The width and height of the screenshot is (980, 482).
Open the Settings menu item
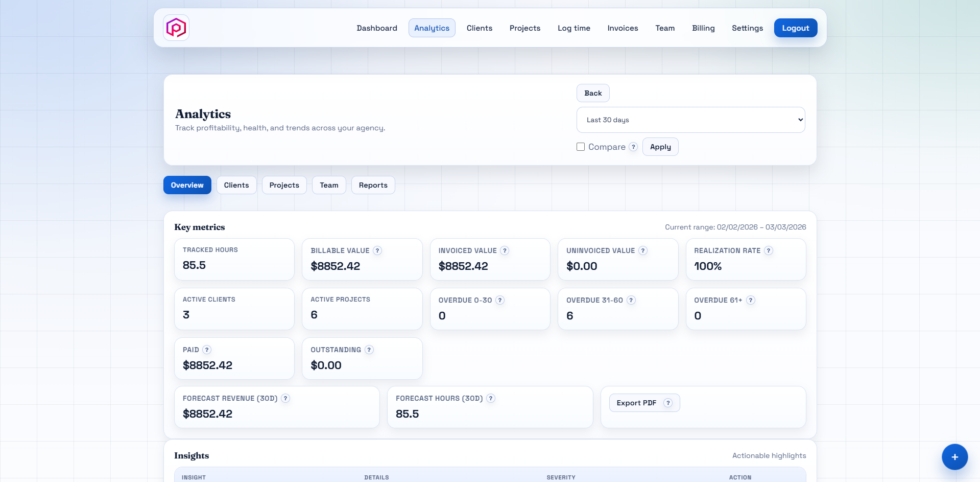pyautogui.click(x=747, y=28)
